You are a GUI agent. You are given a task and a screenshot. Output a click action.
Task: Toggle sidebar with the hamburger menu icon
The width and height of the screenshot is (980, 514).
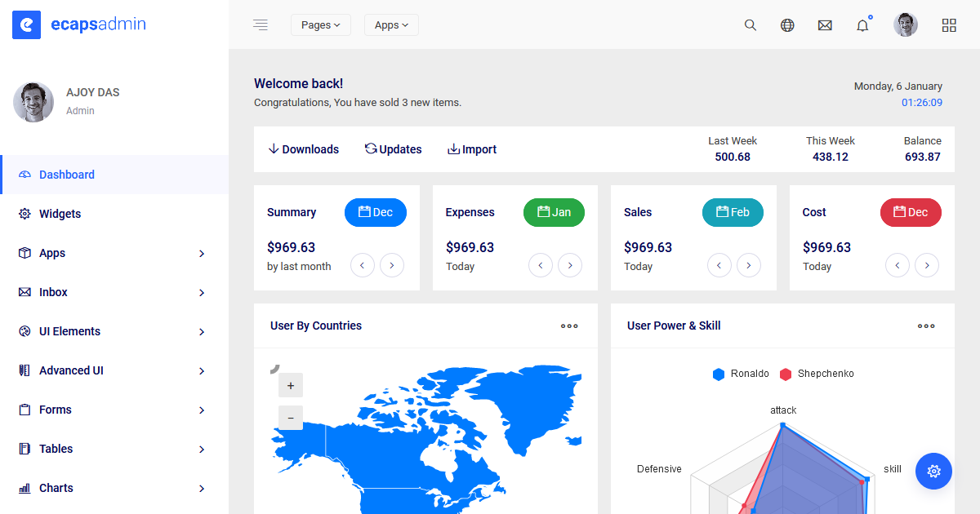pos(261,25)
